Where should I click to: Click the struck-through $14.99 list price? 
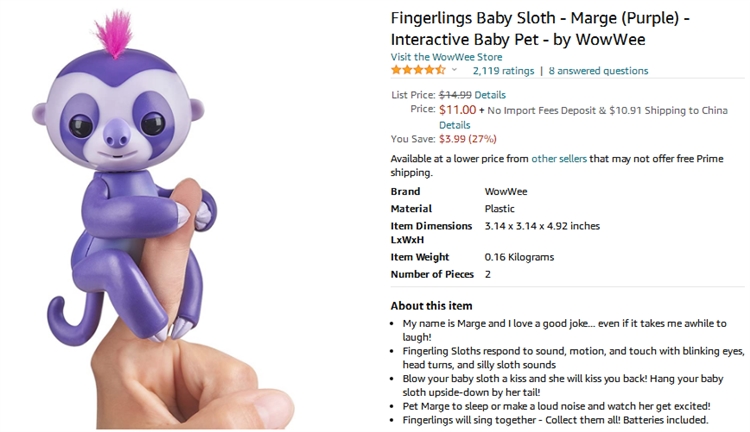(455, 95)
